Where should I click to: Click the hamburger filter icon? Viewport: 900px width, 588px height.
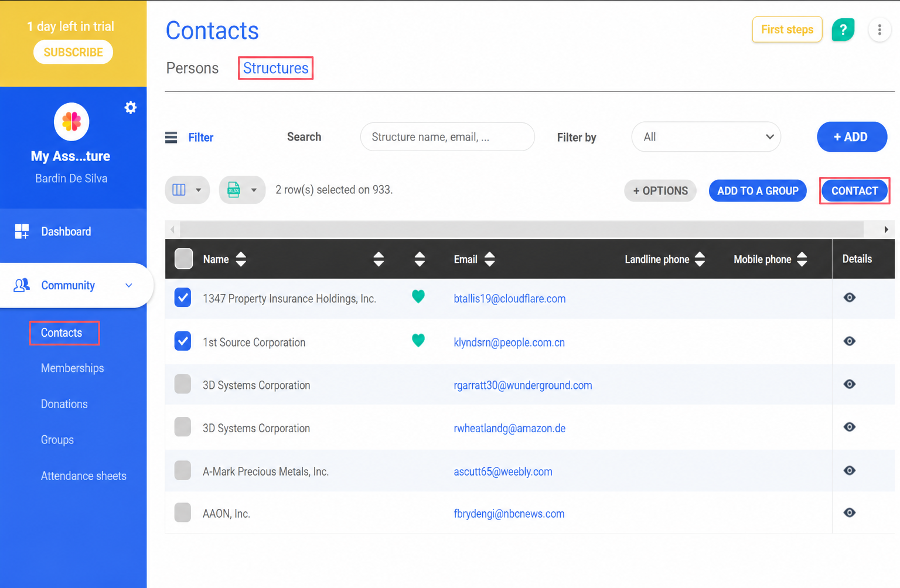pos(171,138)
